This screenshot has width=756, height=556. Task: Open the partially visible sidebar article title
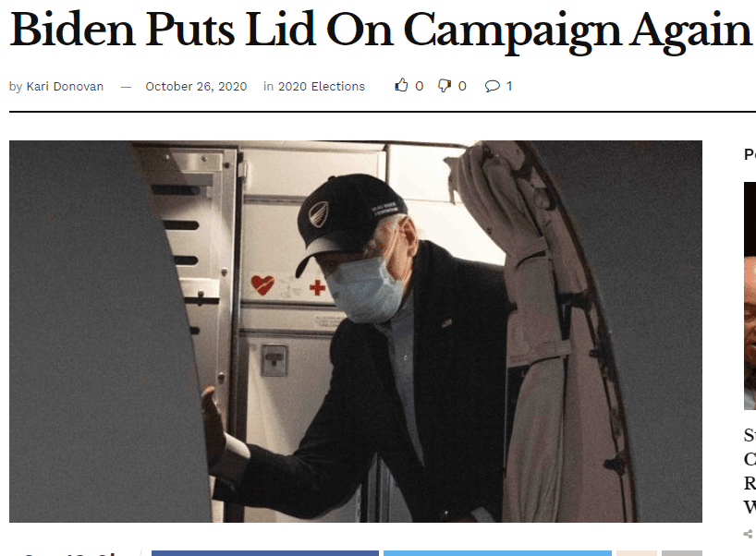[x=750, y=471]
